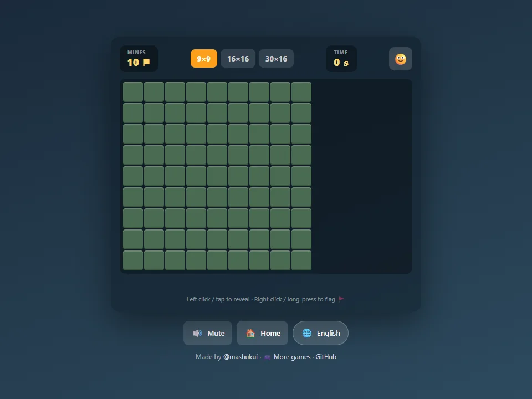Select the 9×9 board size
Image resolution: width=532 pixels, height=399 pixels.
coord(203,59)
